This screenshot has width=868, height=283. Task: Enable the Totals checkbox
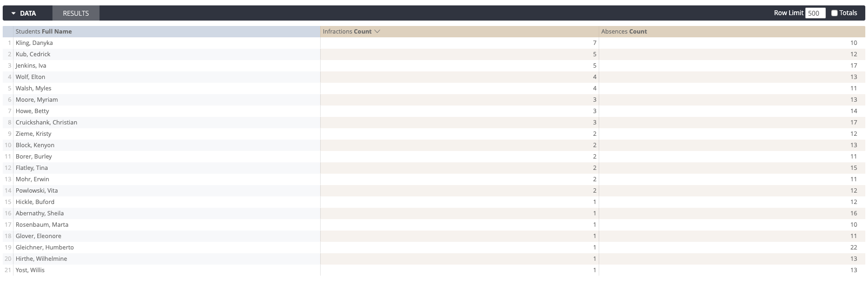tap(834, 14)
